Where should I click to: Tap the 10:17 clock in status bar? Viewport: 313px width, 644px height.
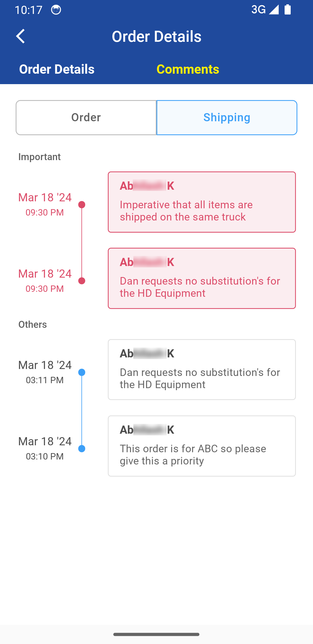pyautogui.click(x=28, y=10)
